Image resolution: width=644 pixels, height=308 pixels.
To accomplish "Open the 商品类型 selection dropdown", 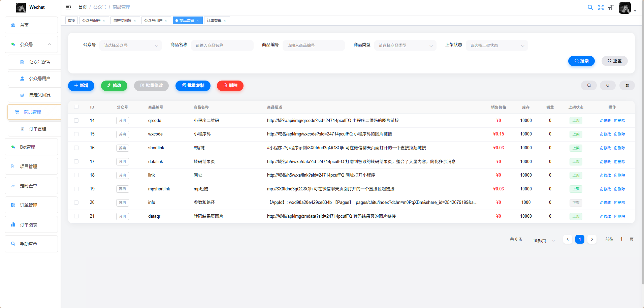I will (405, 45).
